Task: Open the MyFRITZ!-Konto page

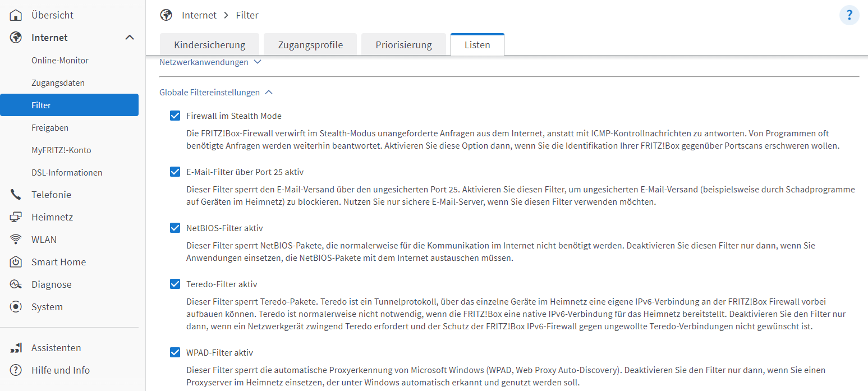Action: pyautogui.click(x=61, y=150)
